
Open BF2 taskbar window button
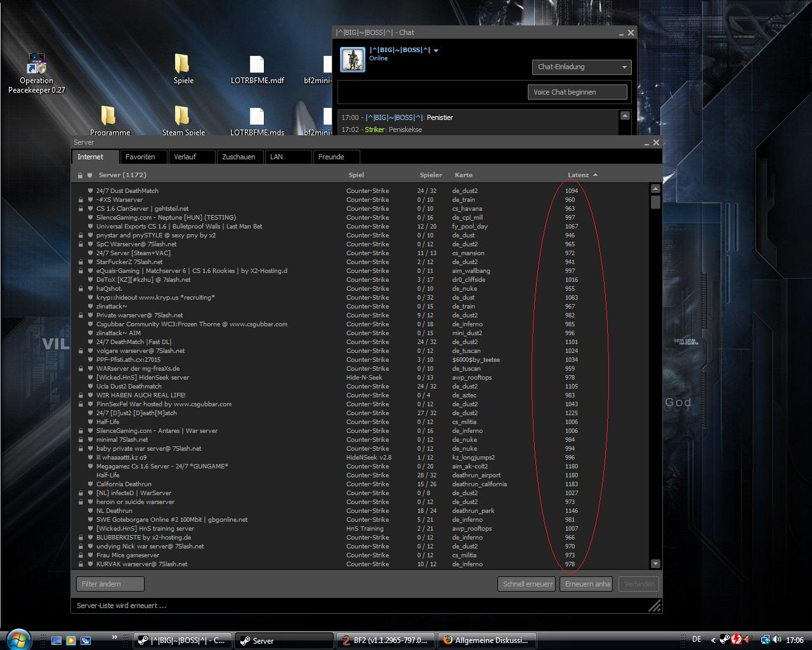[386, 640]
